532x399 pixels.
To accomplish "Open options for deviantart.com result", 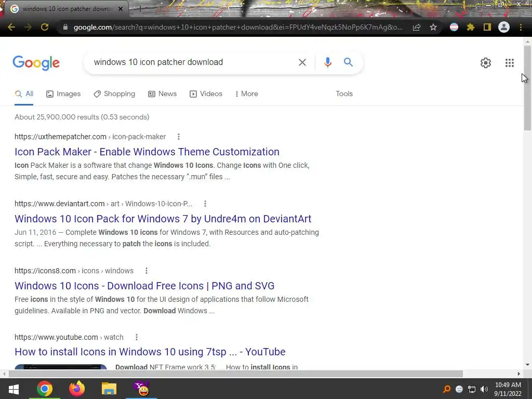I will tap(205, 204).
